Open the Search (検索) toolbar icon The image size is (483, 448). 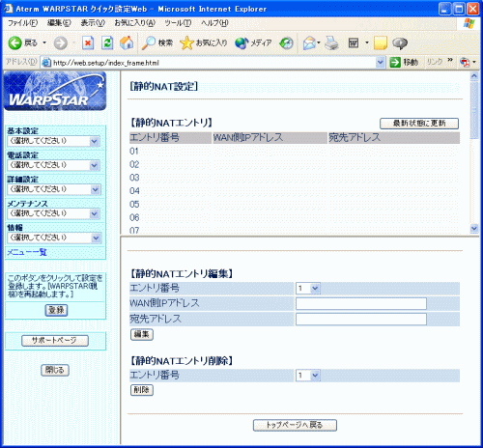(149, 42)
